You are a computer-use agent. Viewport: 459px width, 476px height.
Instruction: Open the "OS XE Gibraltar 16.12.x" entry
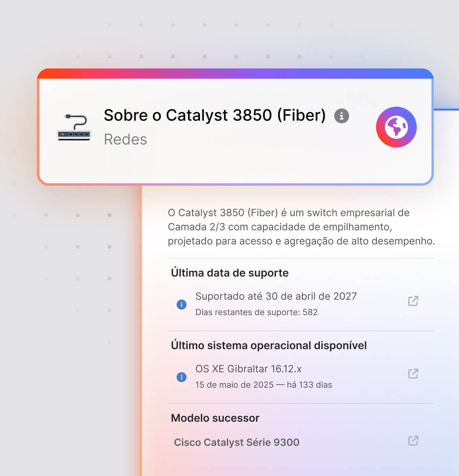(248, 369)
